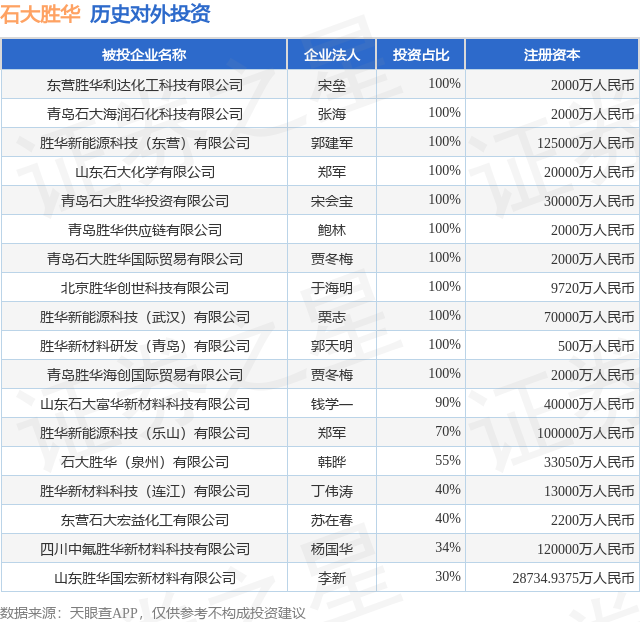Select the heading 历史对外投资
This screenshot has width=640, height=622.
pos(150,14)
